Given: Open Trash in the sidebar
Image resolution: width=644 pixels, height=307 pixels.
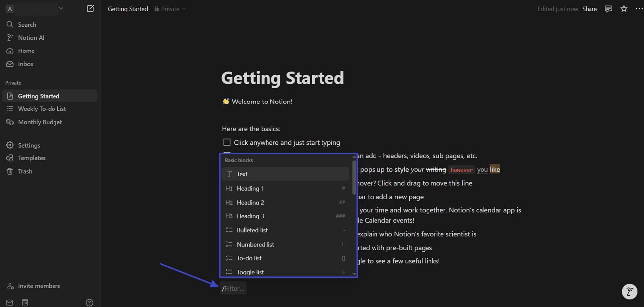Looking at the screenshot, I should pos(50,171).
